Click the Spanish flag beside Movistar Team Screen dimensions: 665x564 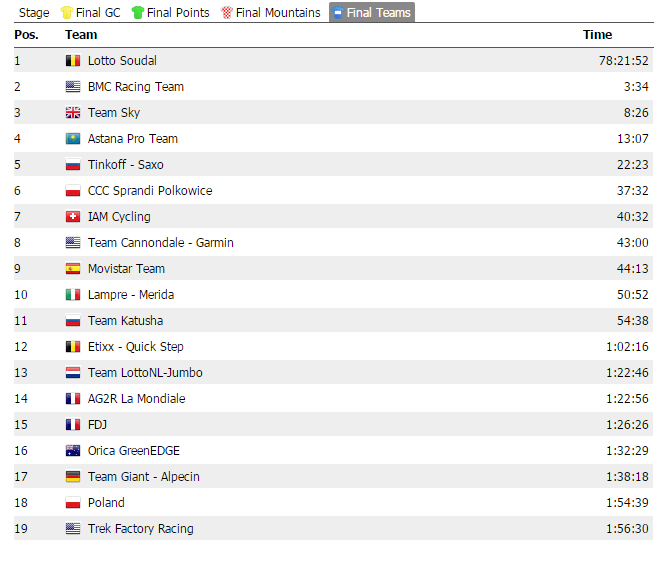[x=73, y=268]
